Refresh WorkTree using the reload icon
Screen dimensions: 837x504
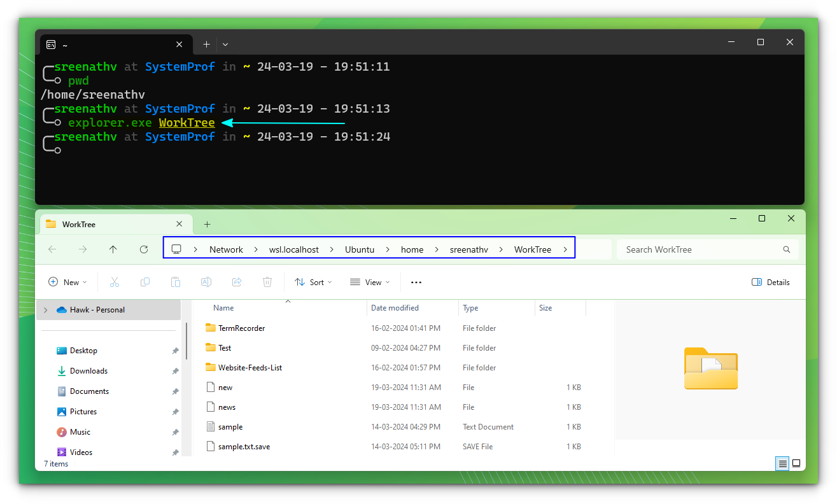tap(144, 249)
